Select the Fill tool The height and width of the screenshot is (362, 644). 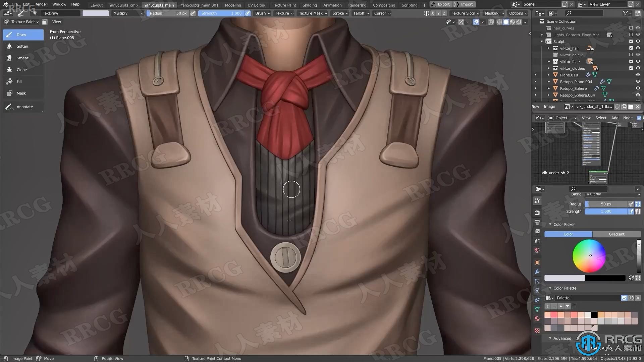pos(23,81)
